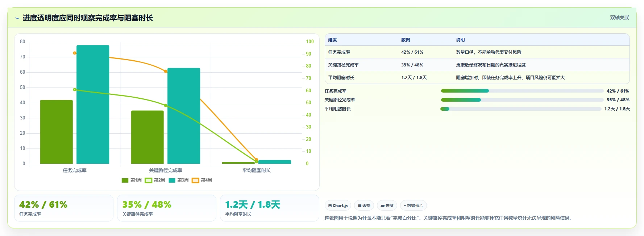Click the dark green bar above 任务完成率
The height and width of the screenshot is (236, 644).
click(57, 132)
